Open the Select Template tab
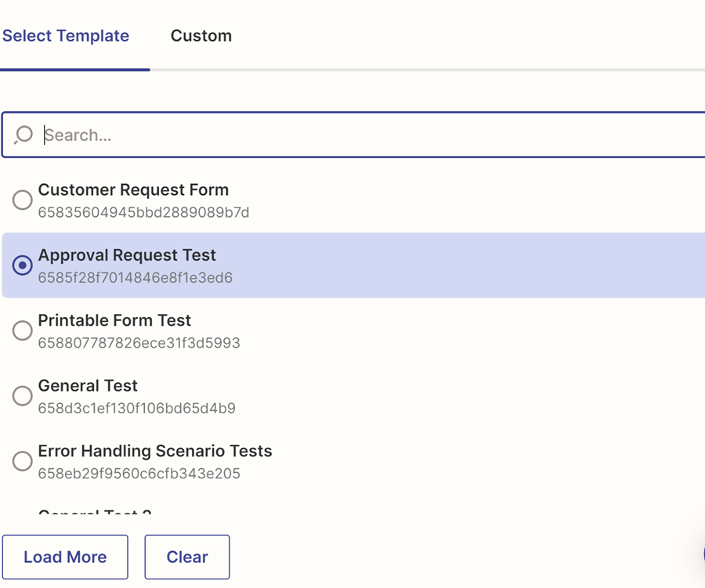The height and width of the screenshot is (588, 705). coord(66,35)
